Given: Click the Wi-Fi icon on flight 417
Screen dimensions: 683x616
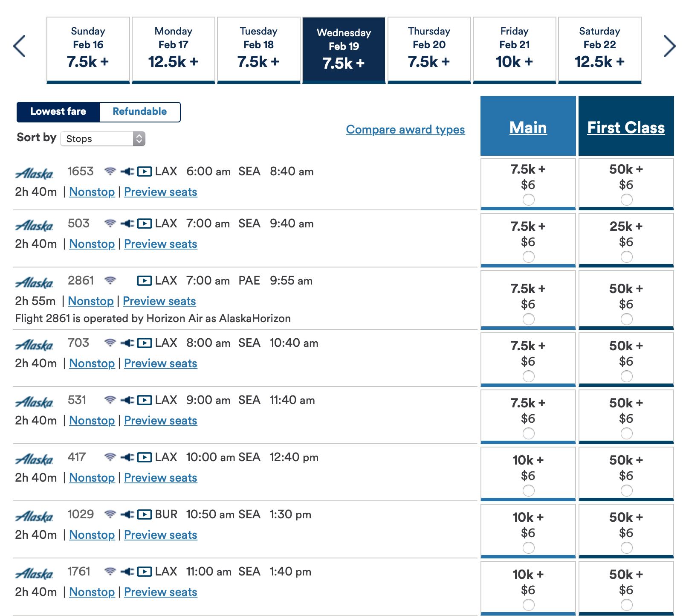Looking at the screenshot, I should (x=111, y=457).
